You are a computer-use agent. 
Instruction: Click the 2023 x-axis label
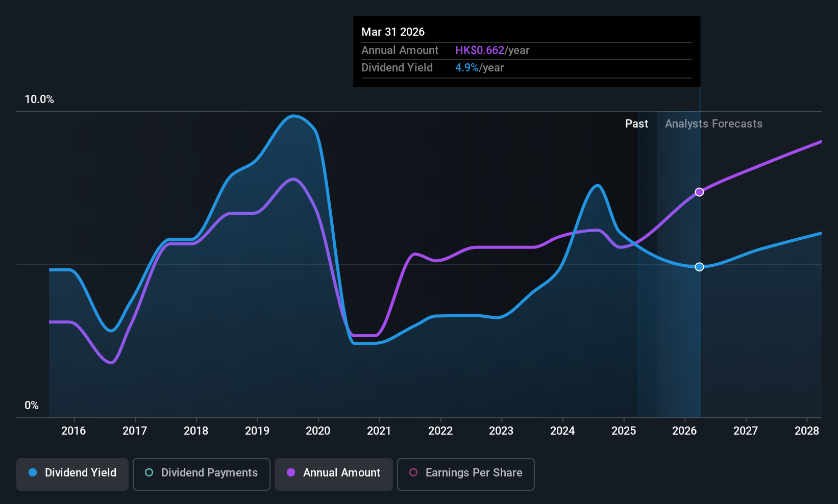click(501, 431)
